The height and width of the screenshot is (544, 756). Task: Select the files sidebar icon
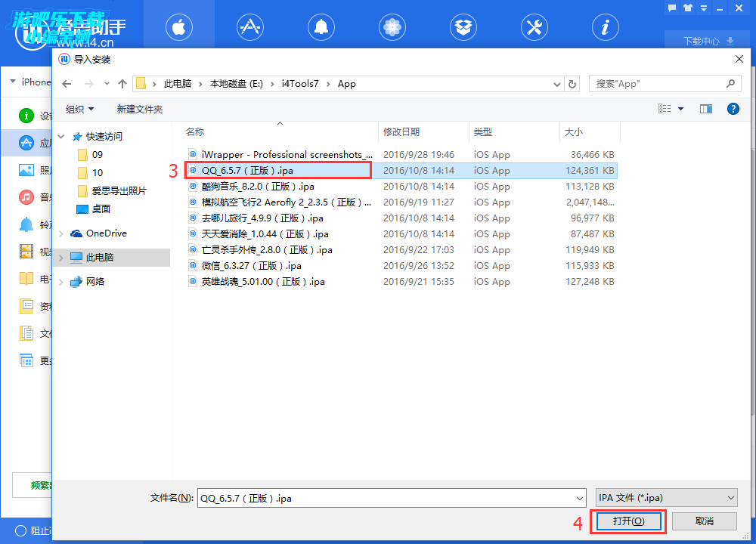26,333
